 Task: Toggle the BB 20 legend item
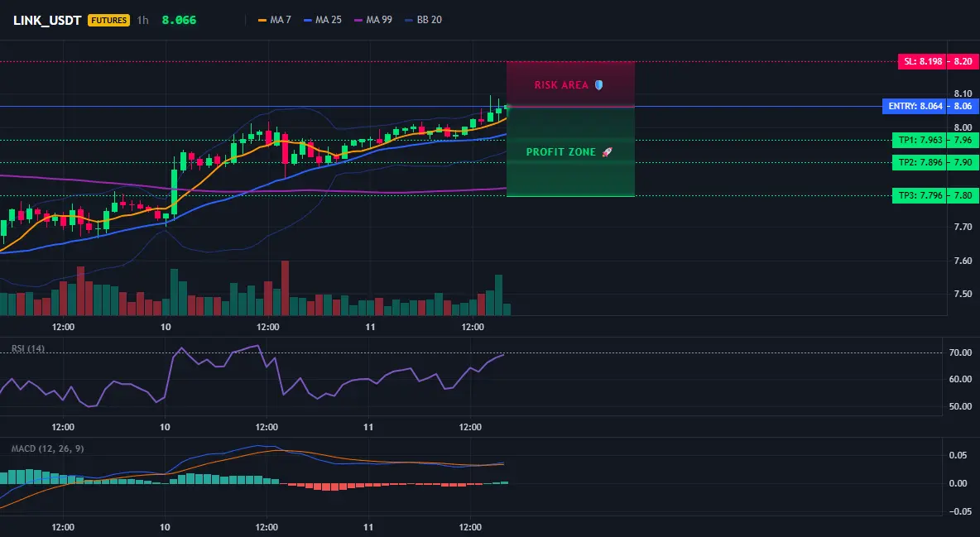[423, 20]
